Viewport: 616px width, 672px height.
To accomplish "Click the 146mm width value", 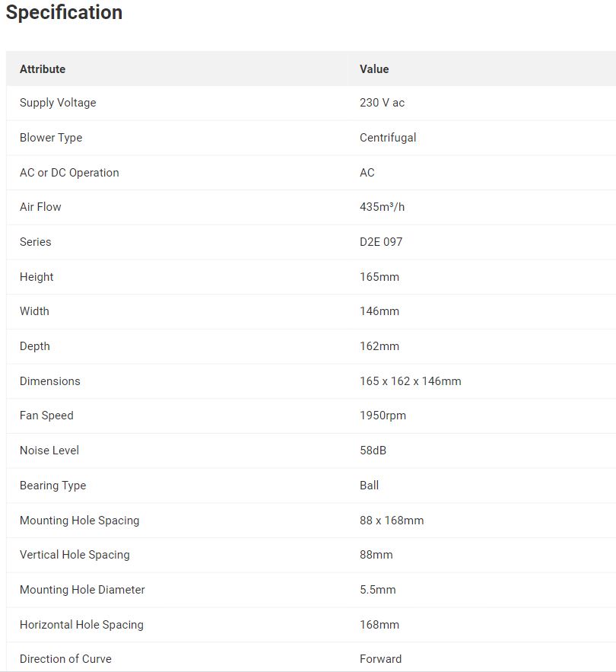I will tap(379, 311).
